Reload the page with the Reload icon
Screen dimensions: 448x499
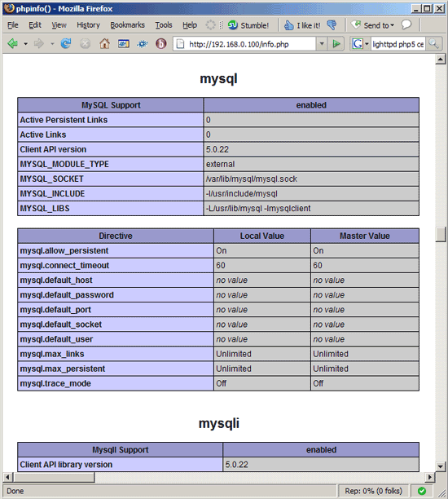click(x=66, y=43)
